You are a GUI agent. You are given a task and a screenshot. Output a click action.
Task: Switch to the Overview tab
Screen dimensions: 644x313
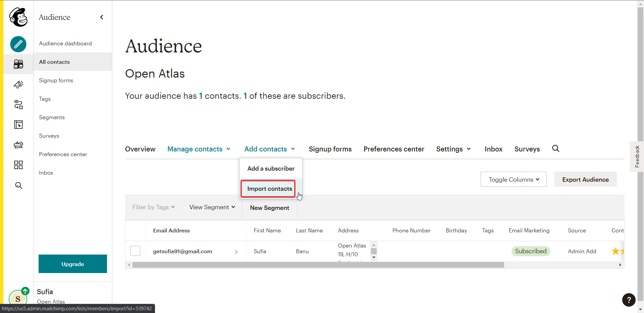[140, 149]
